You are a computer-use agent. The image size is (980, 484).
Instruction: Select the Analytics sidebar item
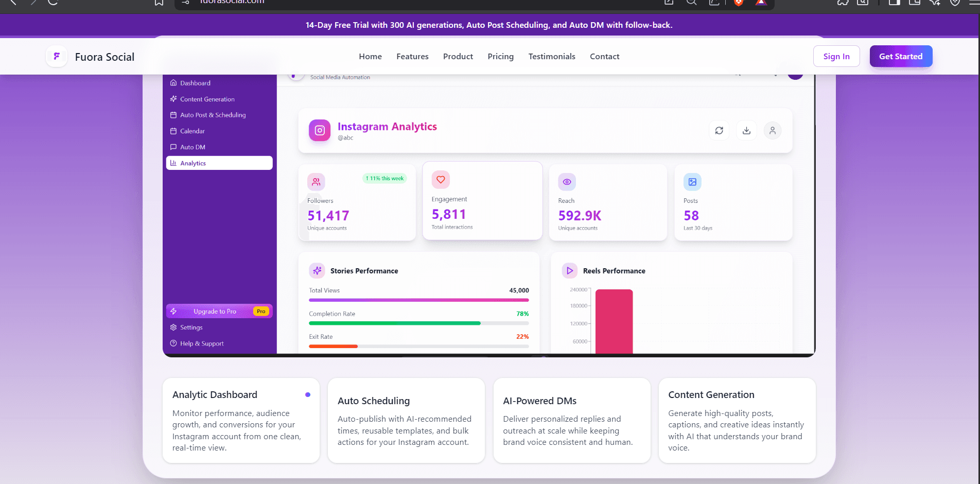tap(219, 163)
